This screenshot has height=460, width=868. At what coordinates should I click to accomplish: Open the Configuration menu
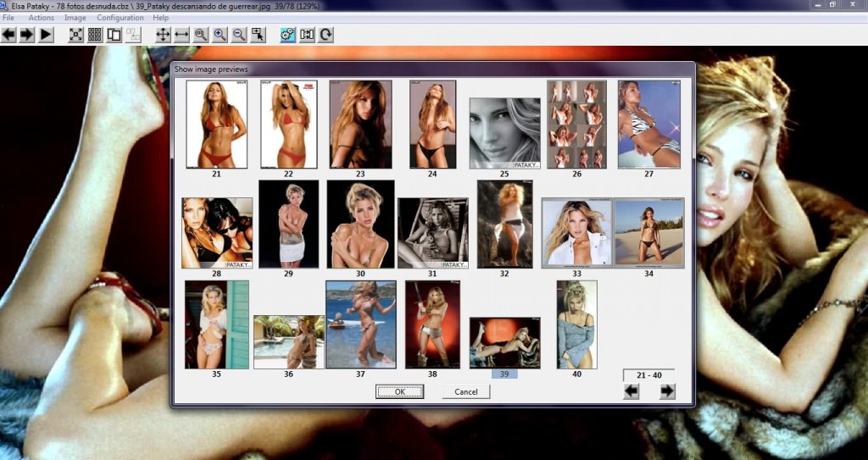point(120,18)
